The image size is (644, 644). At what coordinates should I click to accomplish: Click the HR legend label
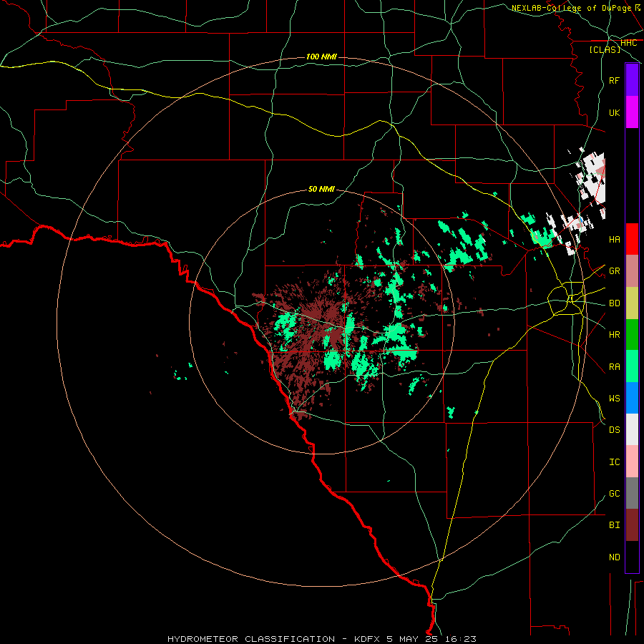point(615,335)
